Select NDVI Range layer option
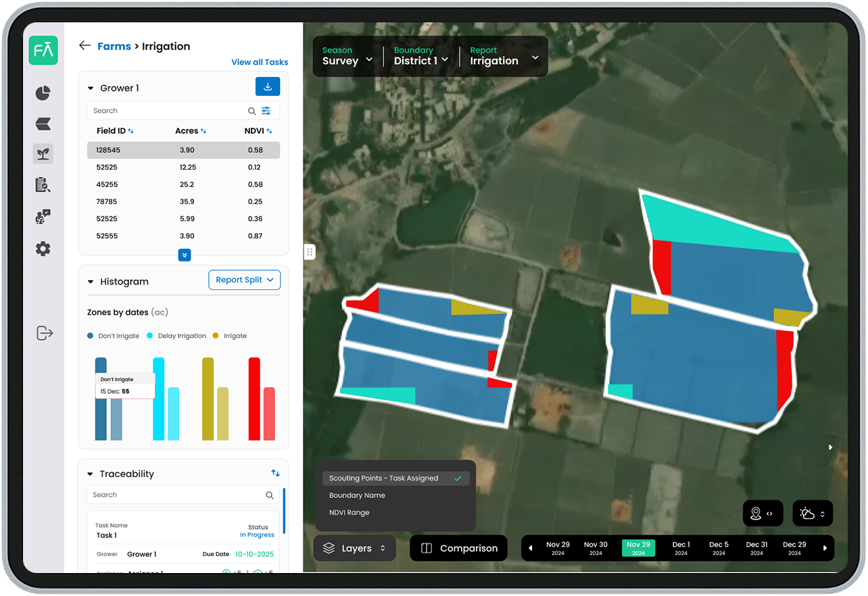The height and width of the screenshot is (596, 868). pos(349,513)
